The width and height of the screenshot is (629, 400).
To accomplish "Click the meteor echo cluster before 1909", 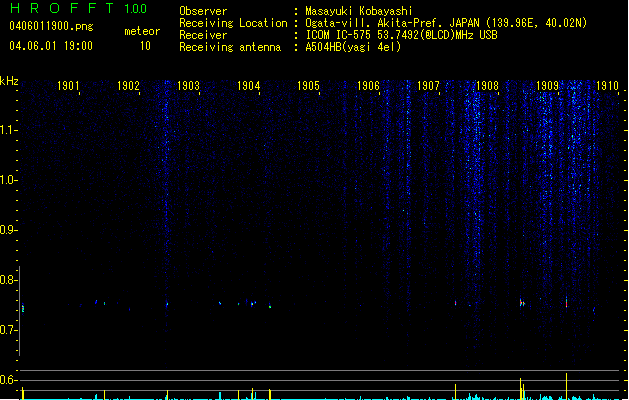I will click(522, 303).
